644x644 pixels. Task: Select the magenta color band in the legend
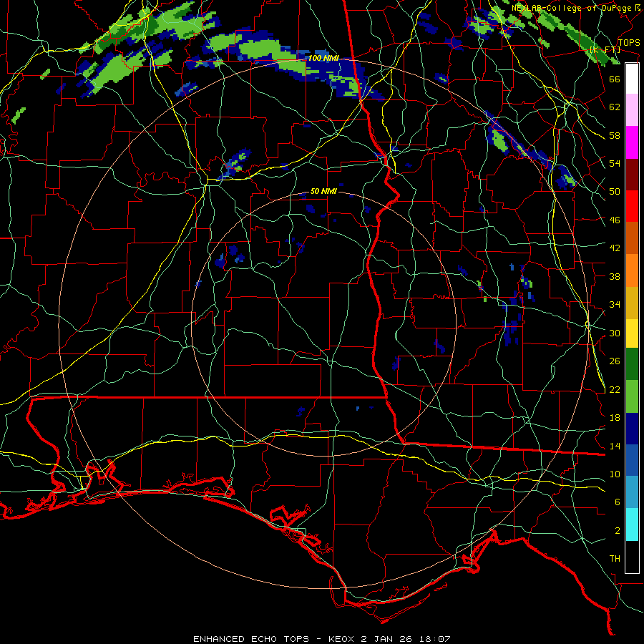pos(632,142)
